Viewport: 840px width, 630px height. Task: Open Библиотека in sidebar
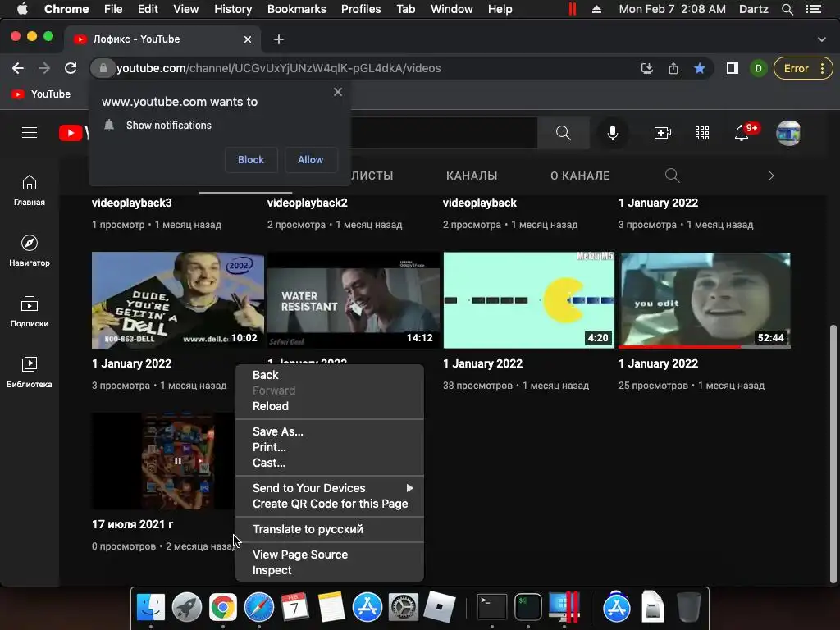[x=30, y=372]
